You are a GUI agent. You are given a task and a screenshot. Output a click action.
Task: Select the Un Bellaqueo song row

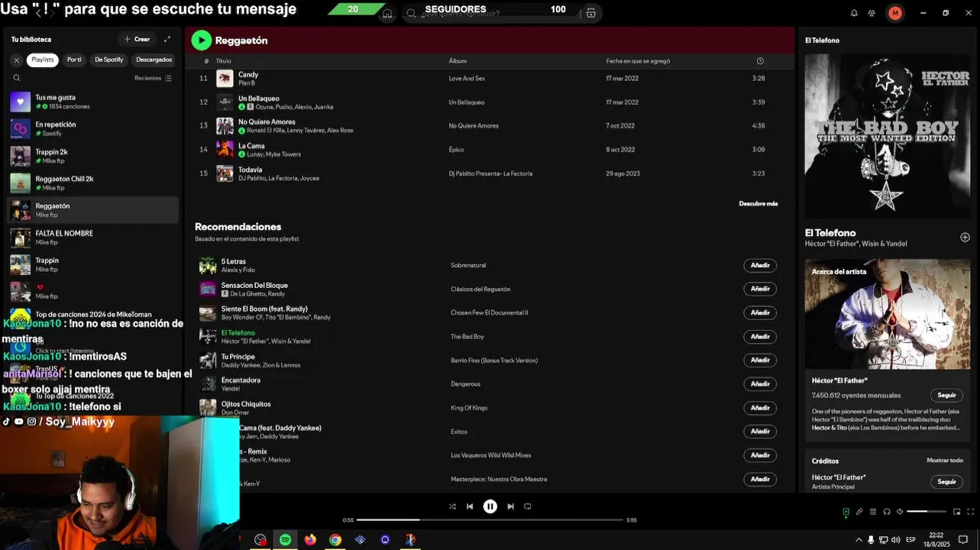point(489,102)
